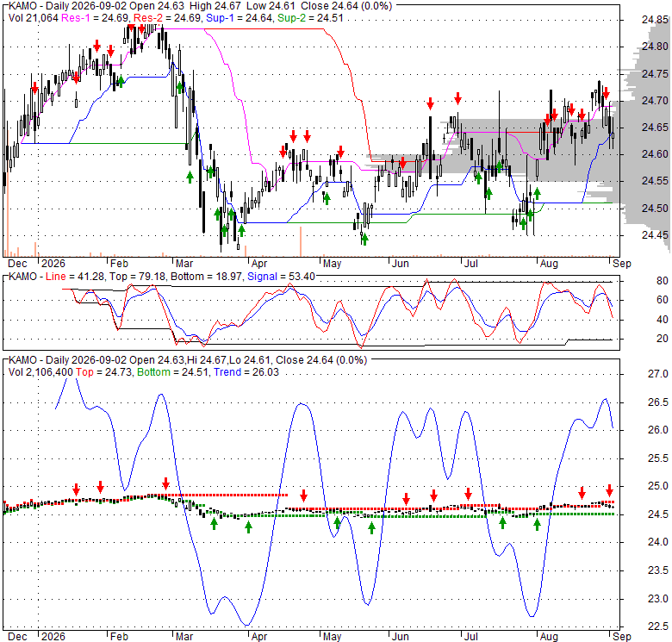Viewport: 672px width, 642px height.
Task: Click the red sell arrow above mid-June price spike
Action: click(430, 103)
